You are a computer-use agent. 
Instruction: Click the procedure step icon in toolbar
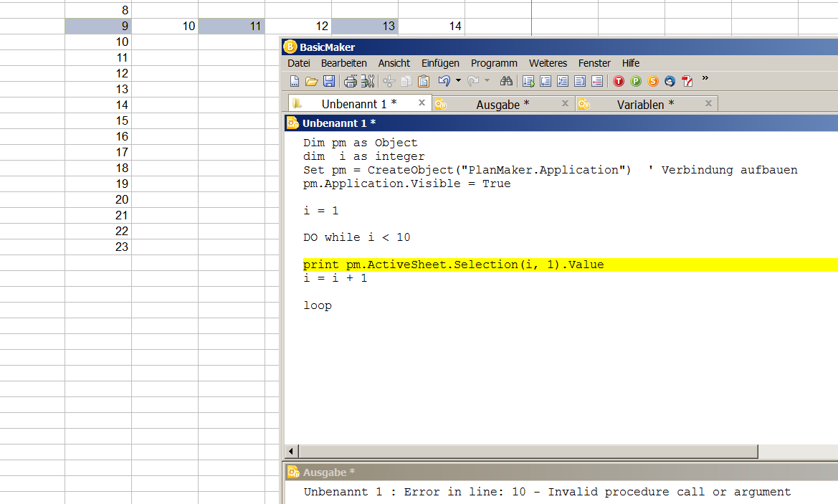tap(563, 81)
